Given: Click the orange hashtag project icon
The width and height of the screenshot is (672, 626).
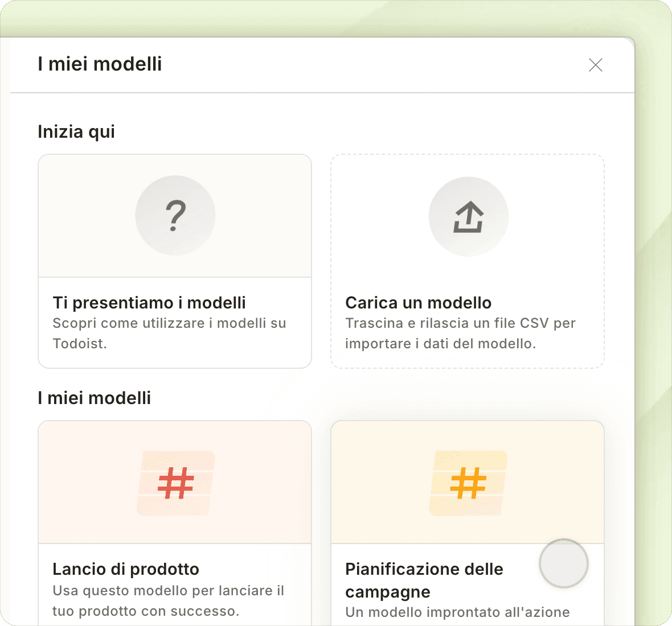Looking at the screenshot, I should [x=468, y=483].
